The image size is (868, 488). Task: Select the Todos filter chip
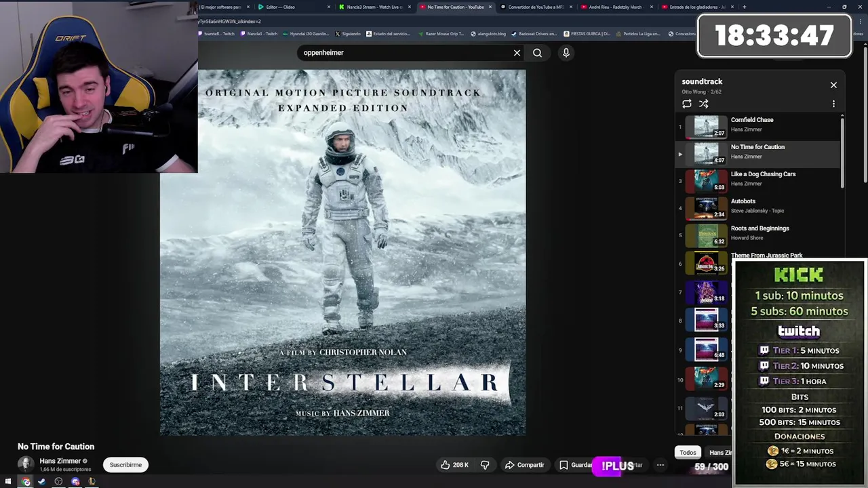click(688, 453)
